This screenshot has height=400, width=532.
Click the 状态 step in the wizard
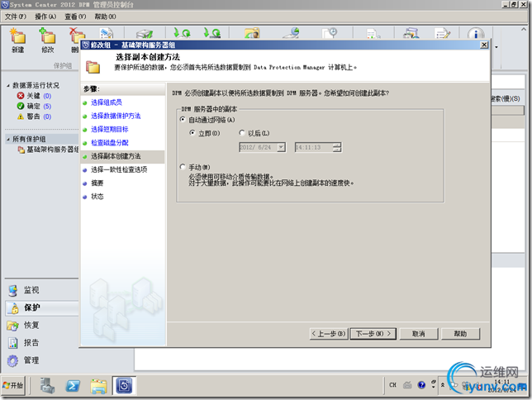[x=97, y=196]
